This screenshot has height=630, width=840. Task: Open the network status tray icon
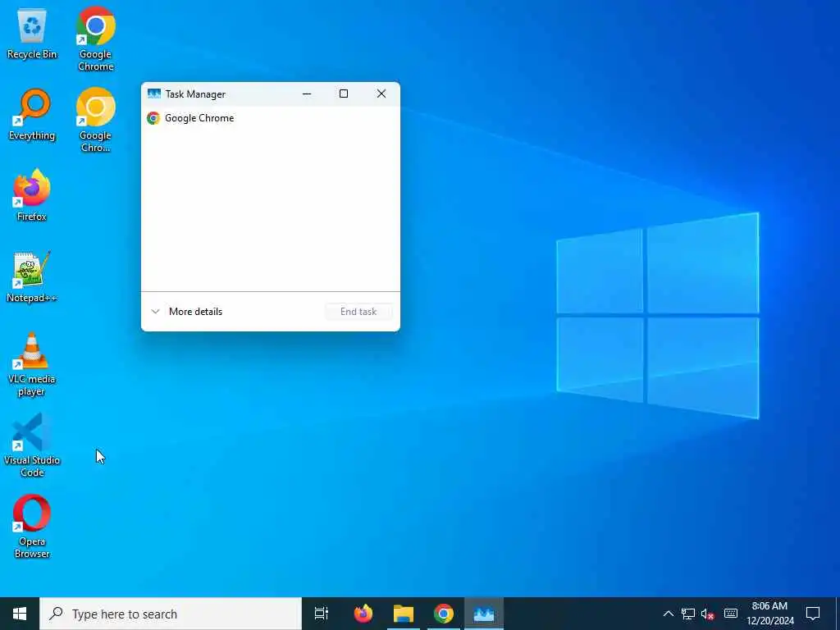(688, 614)
